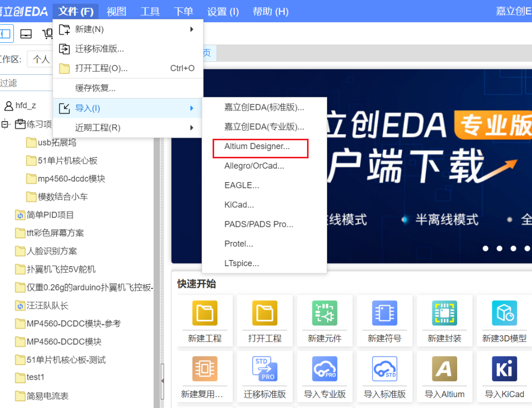The width and height of the screenshot is (532, 408).
Task: Click the 迁移标准版 STD-to-PRO quick start icon
Action: click(265, 369)
